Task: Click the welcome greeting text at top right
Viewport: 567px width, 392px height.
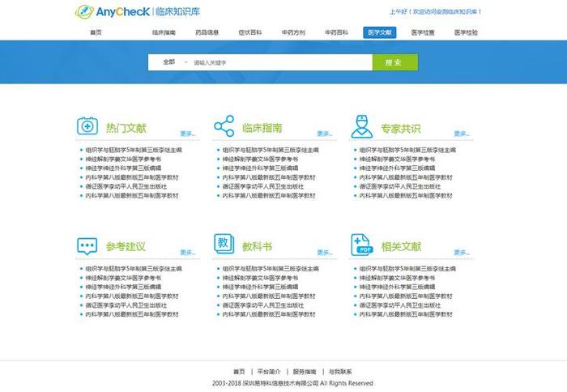Action: tap(436, 12)
